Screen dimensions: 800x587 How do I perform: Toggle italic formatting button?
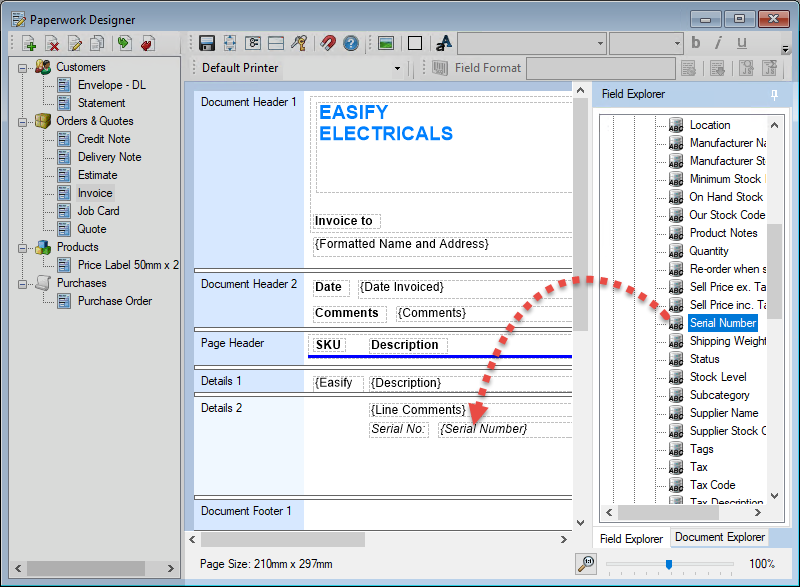coord(718,43)
